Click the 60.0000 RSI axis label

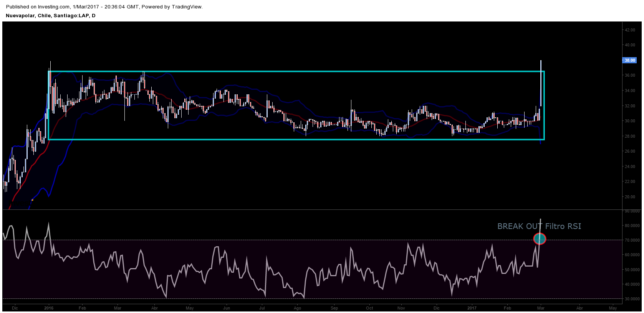tap(632, 255)
